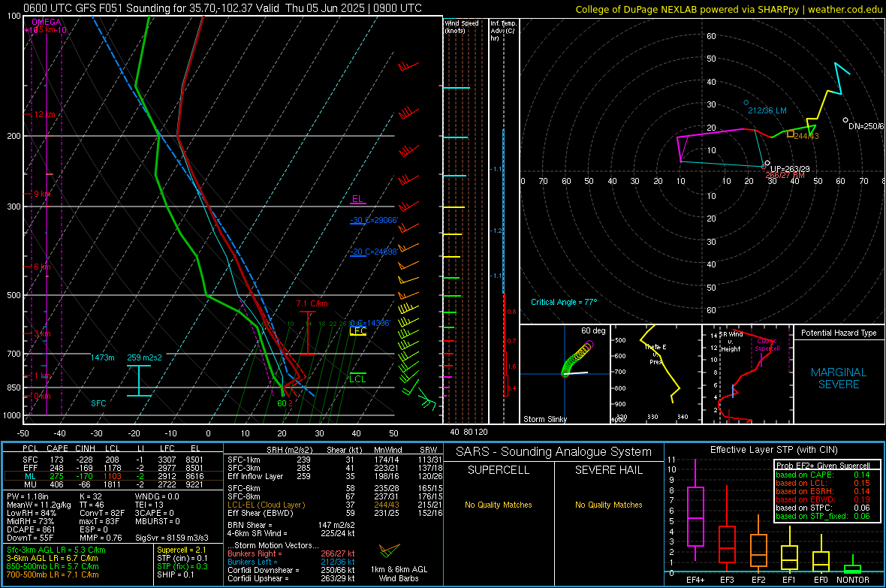Click the Critical Angle = 77° text
The width and height of the screenshot is (886, 588).
[x=564, y=302]
